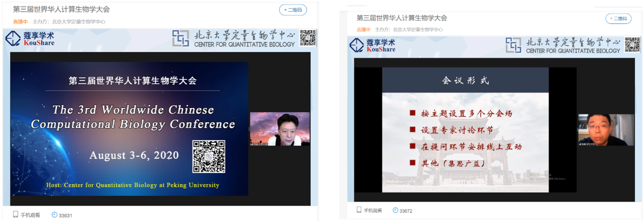The image size is (644, 221).
Task: Click the KouShare logo above the conference title slide
Action: [30, 39]
